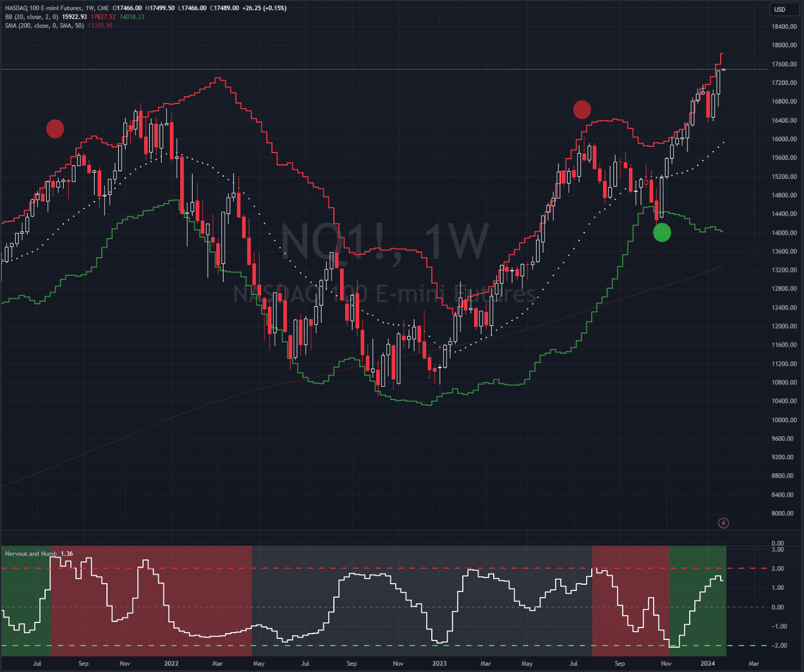Open the USD currency selector
Viewport: 804px width, 672px height.
tap(785, 10)
